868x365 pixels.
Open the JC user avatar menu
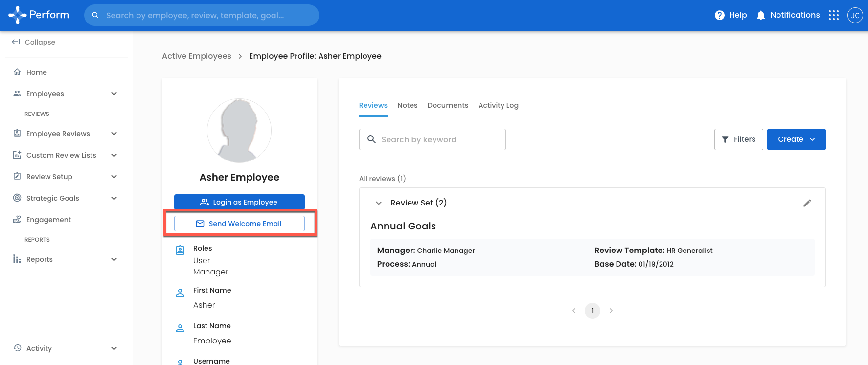(x=855, y=15)
